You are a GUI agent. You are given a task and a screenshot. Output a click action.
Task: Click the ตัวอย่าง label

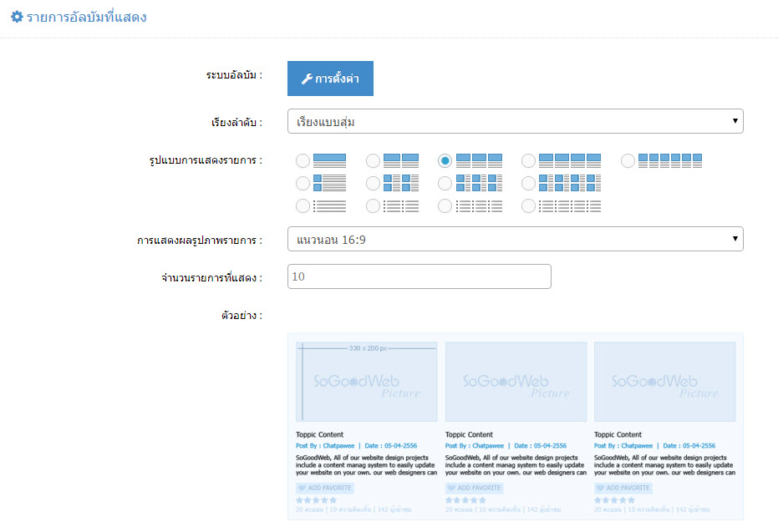point(242,316)
